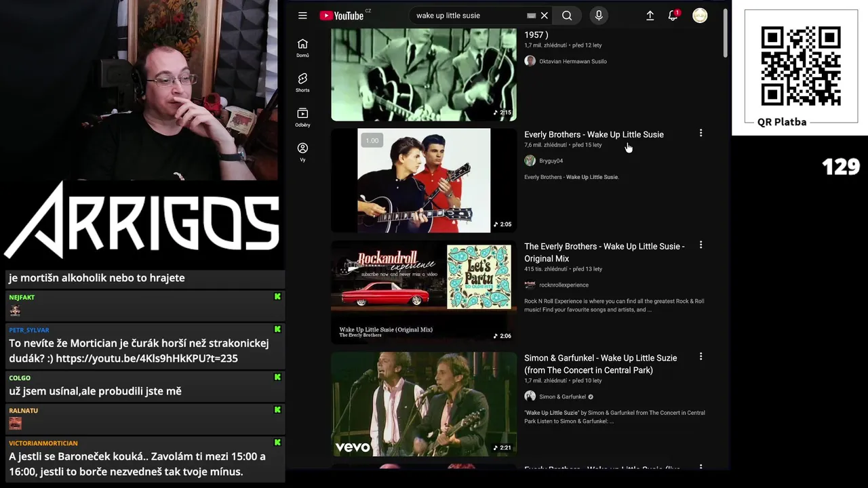Visit the Bryguy04 channel
The image size is (868, 488).
point(551,161)
